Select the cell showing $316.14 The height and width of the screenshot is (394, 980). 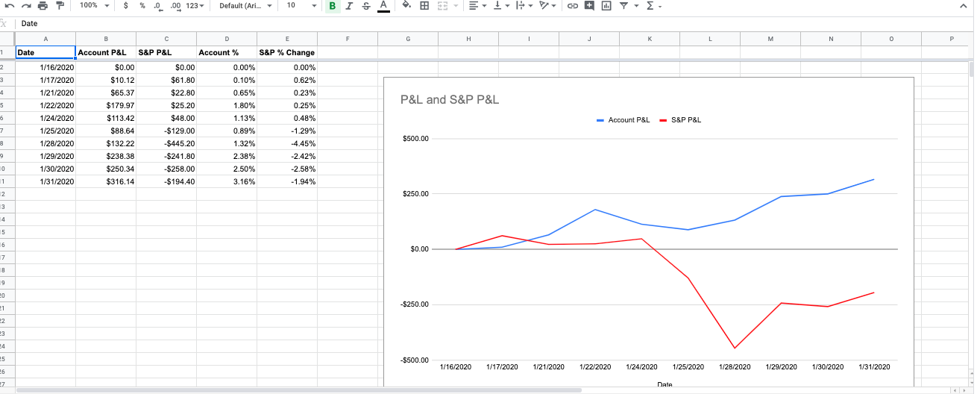click(106, 181)
